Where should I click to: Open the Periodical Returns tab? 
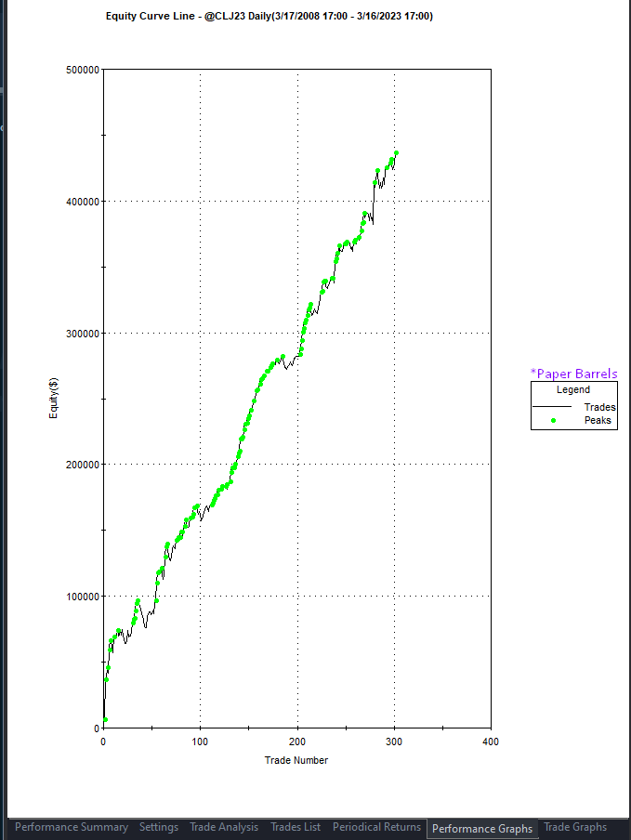pos(376,827)
